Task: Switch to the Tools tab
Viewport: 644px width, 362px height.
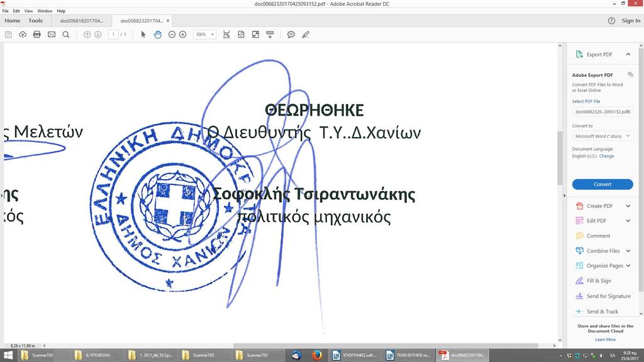Action: [35, 21]
